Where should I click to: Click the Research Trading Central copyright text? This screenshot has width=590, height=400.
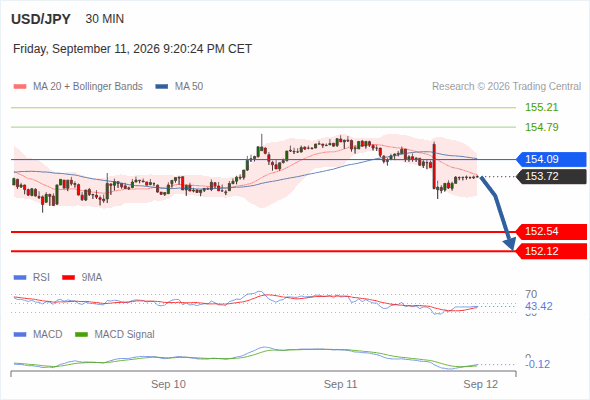point(506,87)
